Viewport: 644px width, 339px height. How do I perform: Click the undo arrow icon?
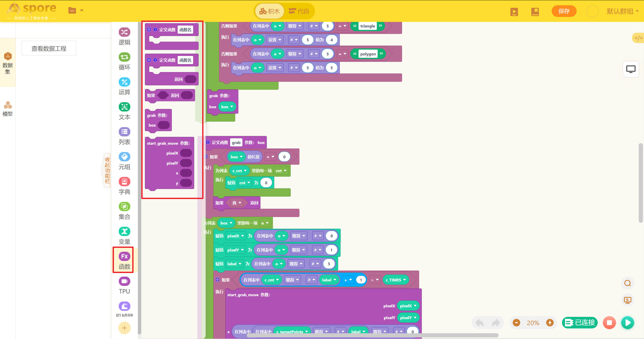pos(480,323)
